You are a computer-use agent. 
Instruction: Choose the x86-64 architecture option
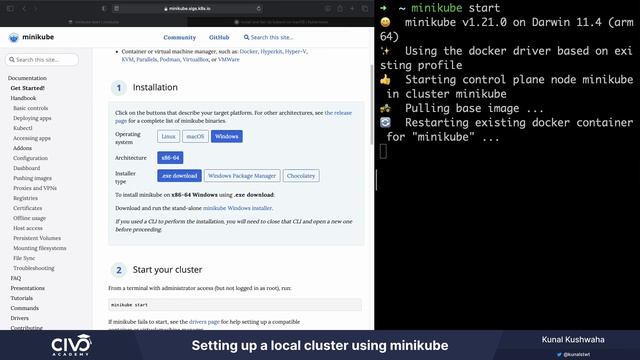(170, 158)
